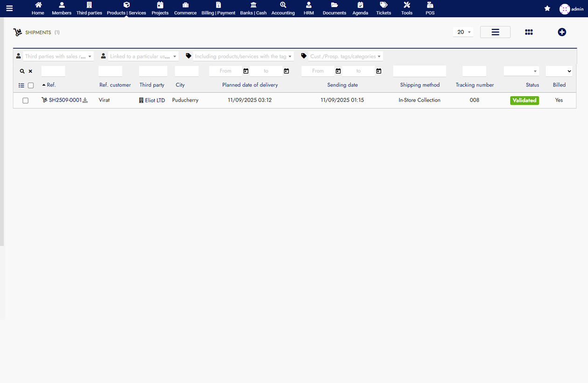Click the column selector list icon

pyautogui.click(x=21, y=85)
